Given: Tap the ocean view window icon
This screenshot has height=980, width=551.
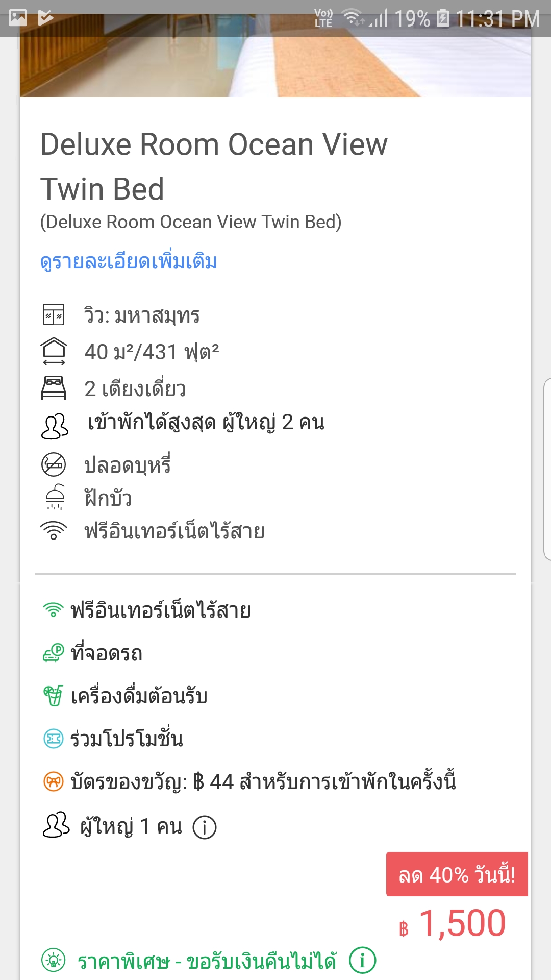Looking at the screenshot, I should pyautogui.click(x=54, y=314).
